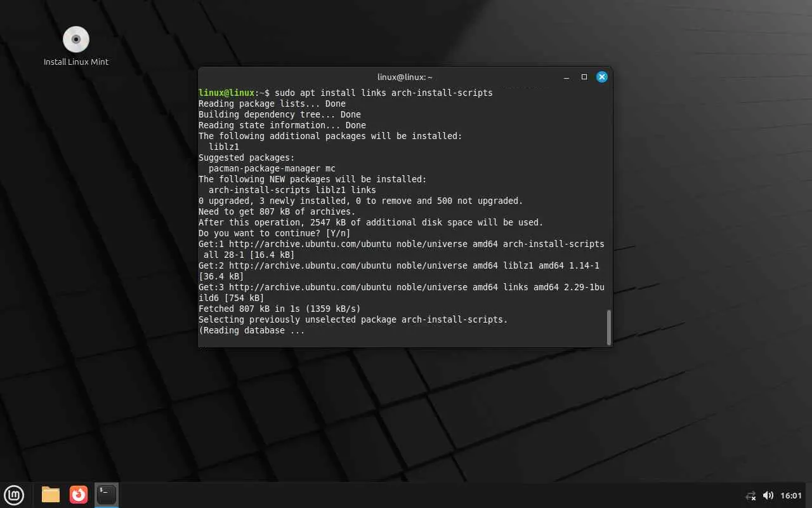
Task: Click the indented 'liblz1' package line
Action: [224, 147]
